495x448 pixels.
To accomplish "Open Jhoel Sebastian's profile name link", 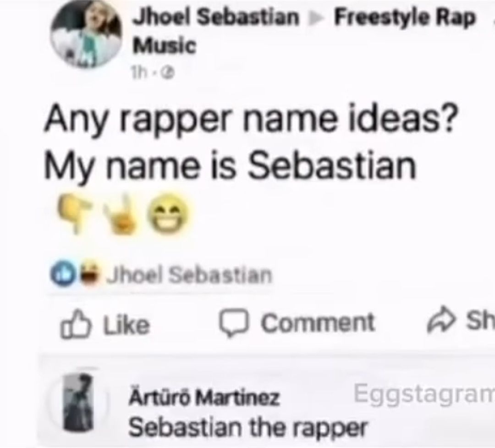I will point(216,17).
